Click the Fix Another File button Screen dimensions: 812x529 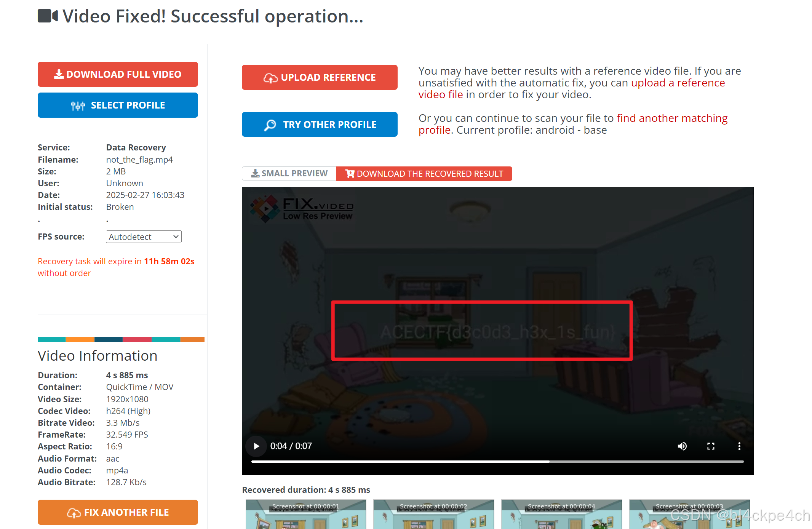pyautogui.click(x=118, y=512)
